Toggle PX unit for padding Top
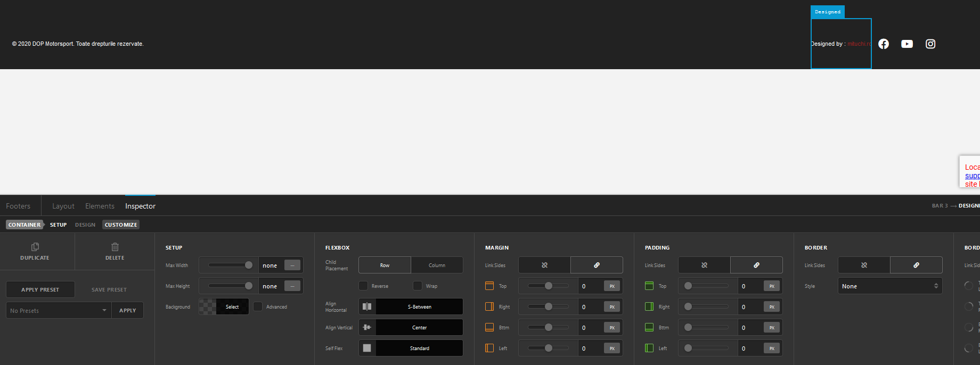This screenshot has width=980, height=365. click(772, 286)
